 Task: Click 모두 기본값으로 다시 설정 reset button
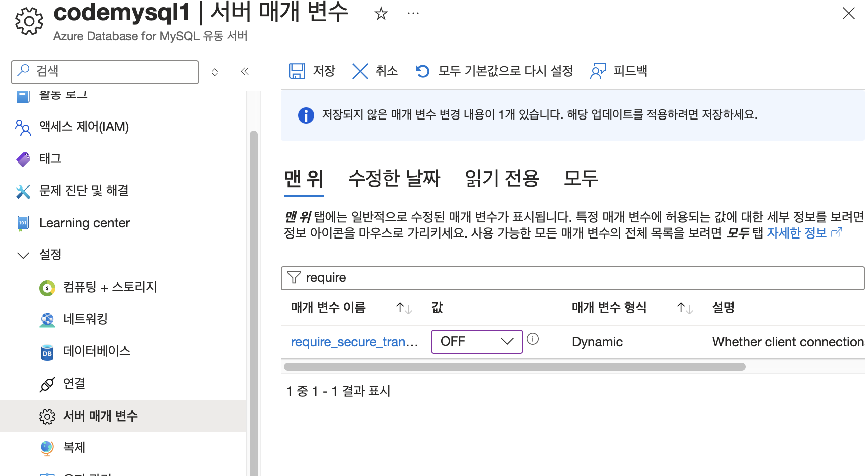(494, 71)
